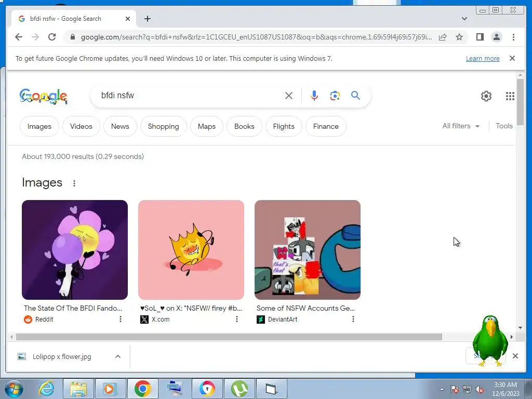This screenshot has width=532, height=399.
Task: Select the Finance filter chip
Action: click(x=326, y=126)
